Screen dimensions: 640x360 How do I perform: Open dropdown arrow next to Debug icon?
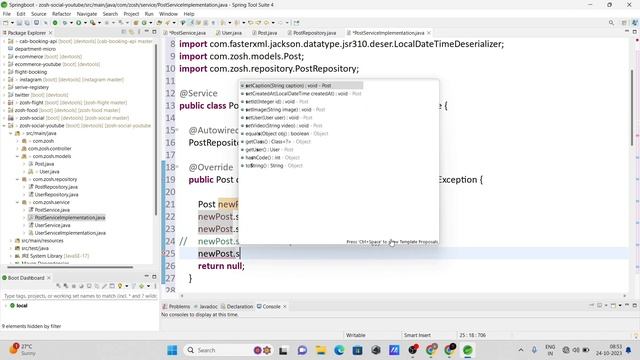(x=71, y=23)
